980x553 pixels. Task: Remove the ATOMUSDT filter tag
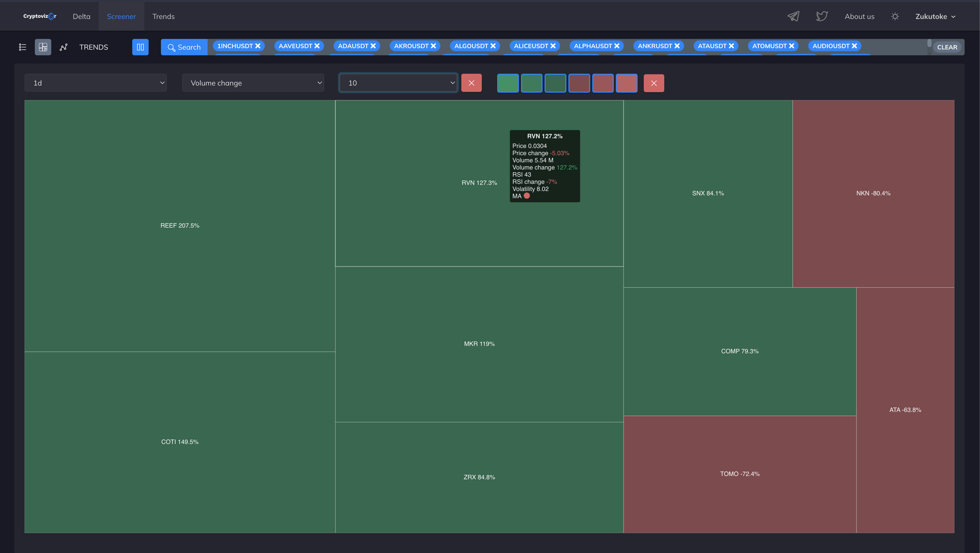(792, 46)
